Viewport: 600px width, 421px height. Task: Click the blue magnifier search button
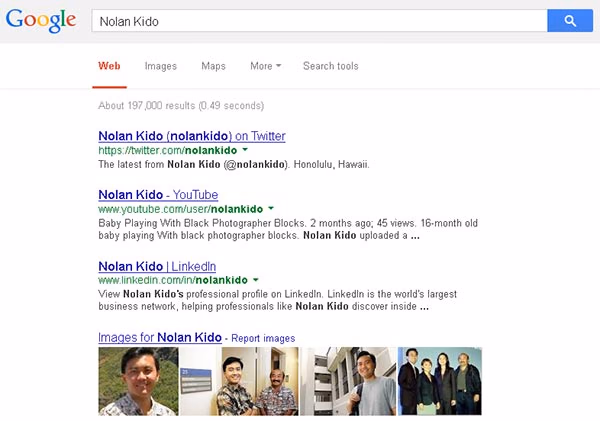click(x=570, y=21)
